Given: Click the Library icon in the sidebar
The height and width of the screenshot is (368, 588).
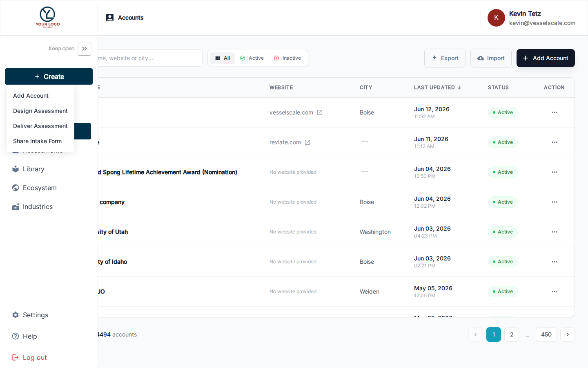Looking at the screenshot, I should coord(16,169).
